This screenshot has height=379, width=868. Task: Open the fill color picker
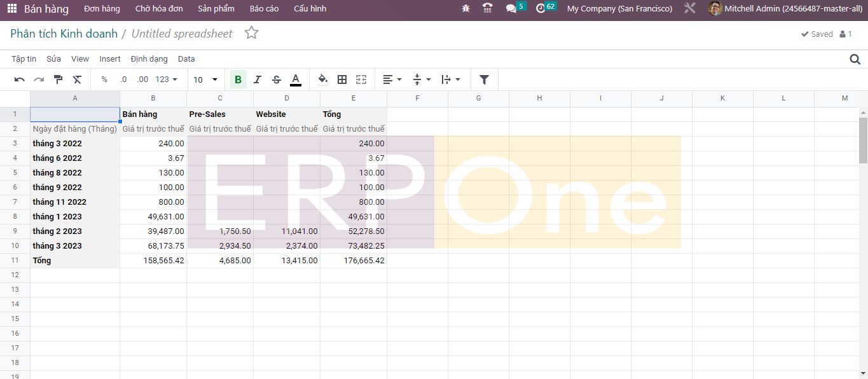tap(323, 79)
